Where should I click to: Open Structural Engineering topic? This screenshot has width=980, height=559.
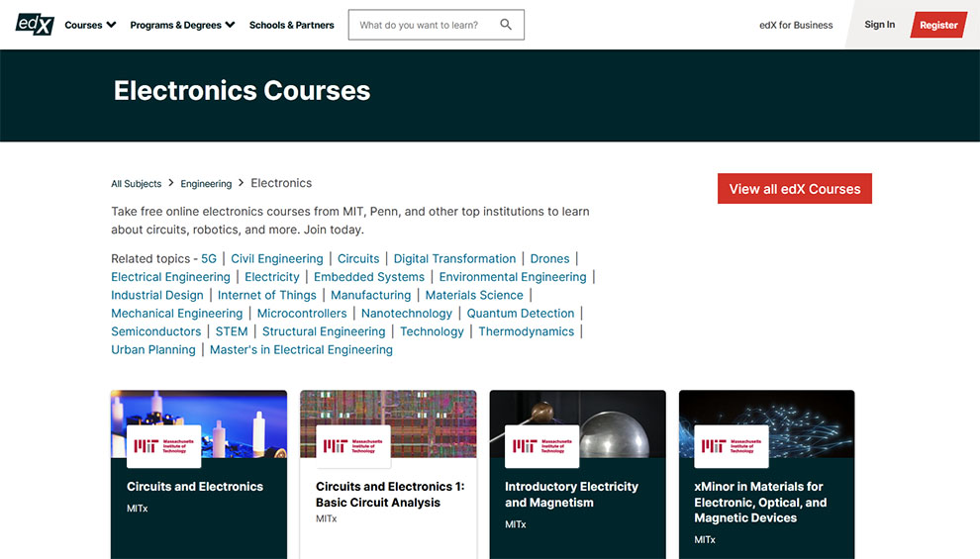pyautogui.click(x=324, y=331)
